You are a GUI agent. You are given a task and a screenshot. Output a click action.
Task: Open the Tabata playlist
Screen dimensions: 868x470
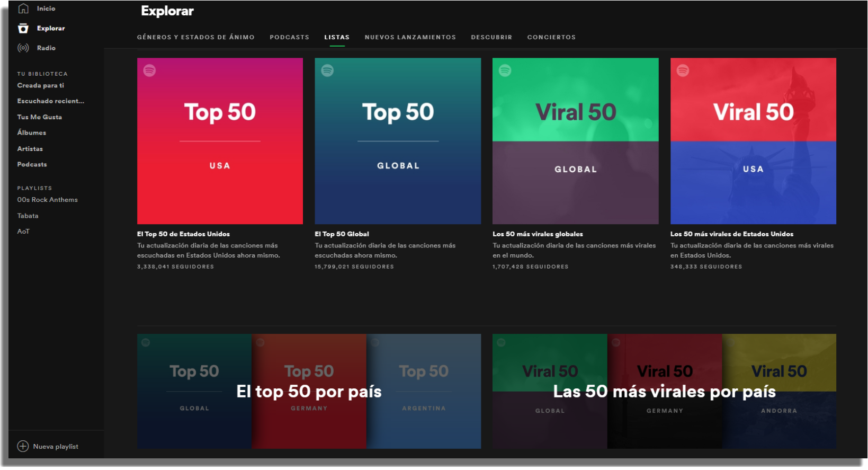[x=28, y=216]
